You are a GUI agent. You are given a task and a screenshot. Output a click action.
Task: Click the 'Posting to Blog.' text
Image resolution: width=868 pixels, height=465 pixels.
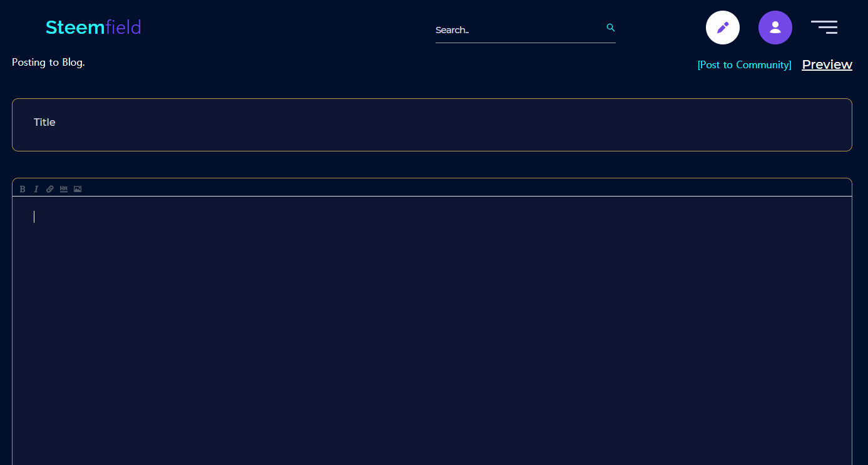(48, 63)
